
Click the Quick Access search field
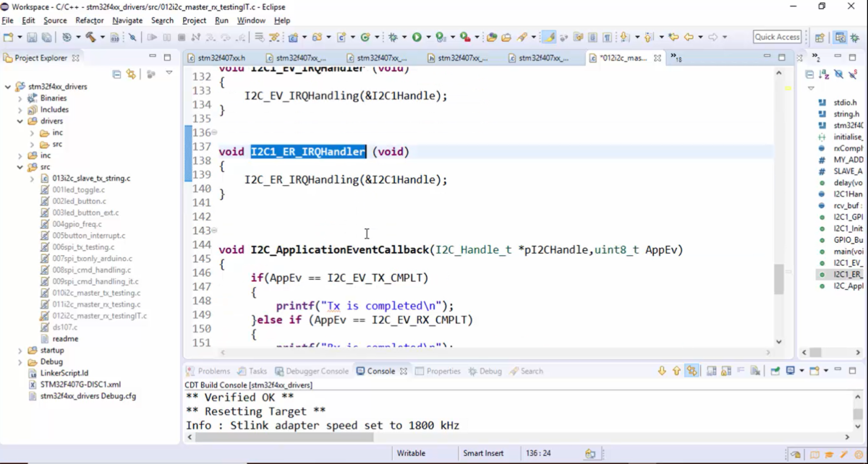tap(777, 37)
